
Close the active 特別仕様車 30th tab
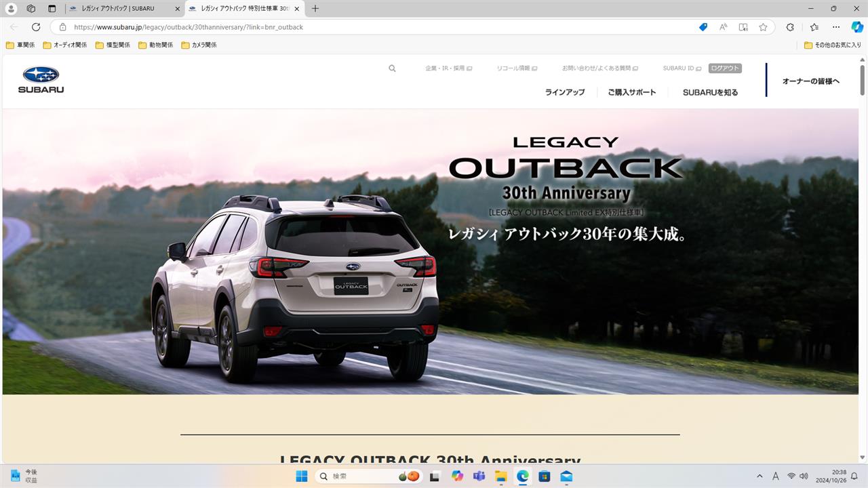click(296, 9)
